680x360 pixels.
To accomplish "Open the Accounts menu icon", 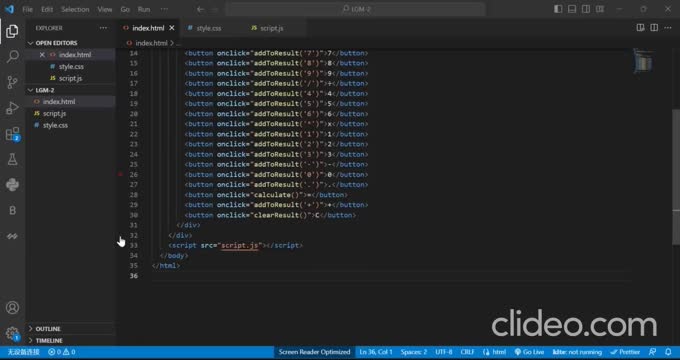I will [13, 308].
